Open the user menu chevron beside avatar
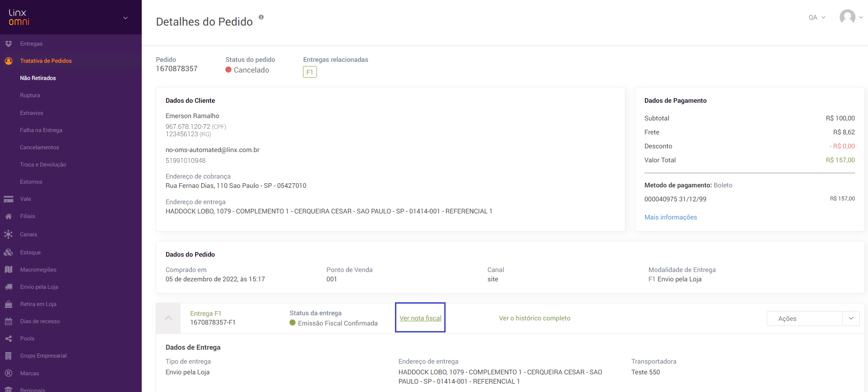The width and height of the screenshot is (868, 392). 861,17
